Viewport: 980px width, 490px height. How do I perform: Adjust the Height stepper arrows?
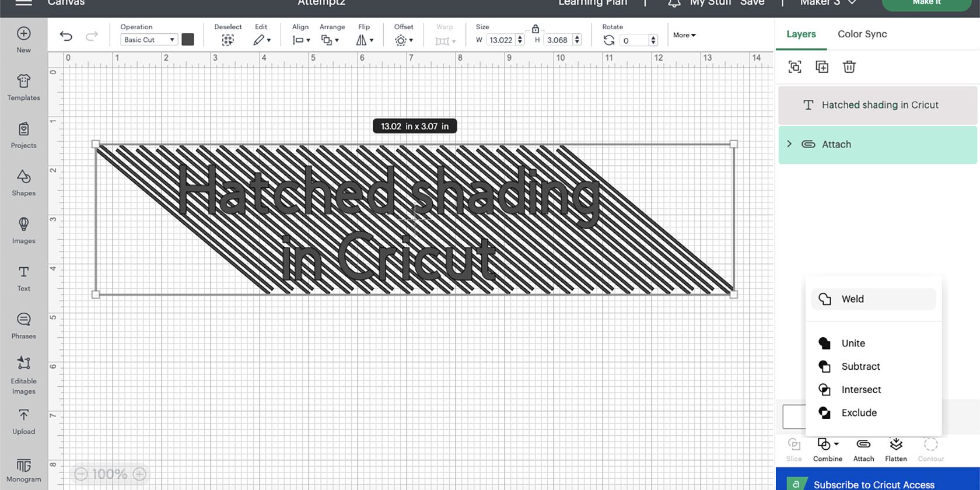click(x=577, y=40)
